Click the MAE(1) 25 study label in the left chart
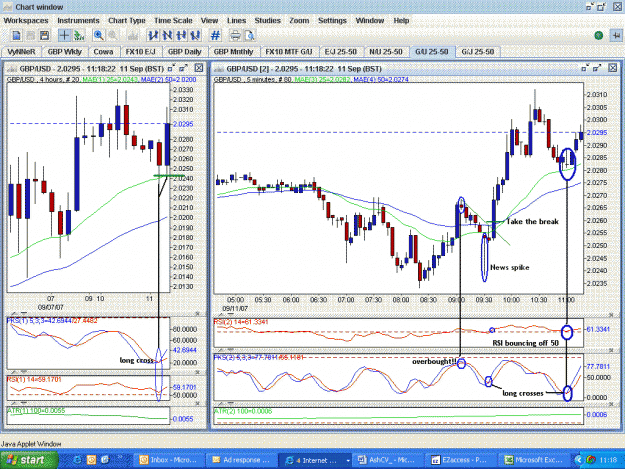Image resolution: width=625 pixels, height=469 pixels. point(110,79)
